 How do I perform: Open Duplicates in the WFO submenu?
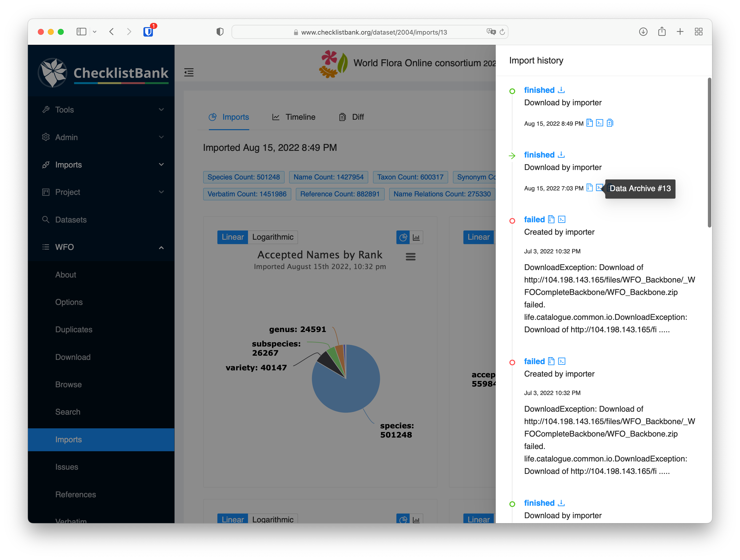(x=74, y=329)
